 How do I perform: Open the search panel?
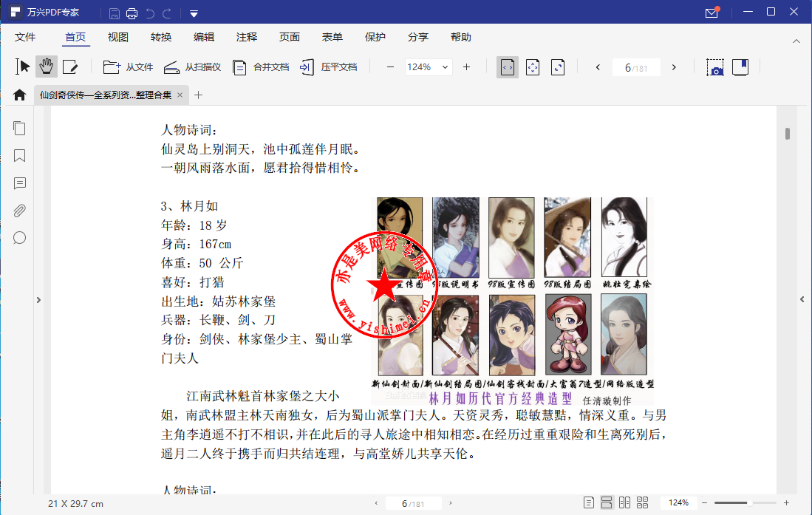pyautogui.click(x=20, y=239)
